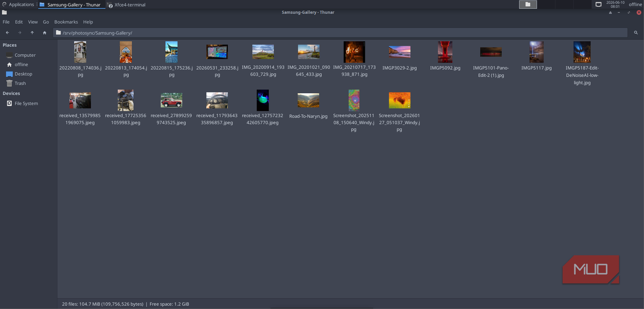This screenshot has height=309, width=644.
Task: Click the first workspace switcher box
Action: tap(528, 4)
